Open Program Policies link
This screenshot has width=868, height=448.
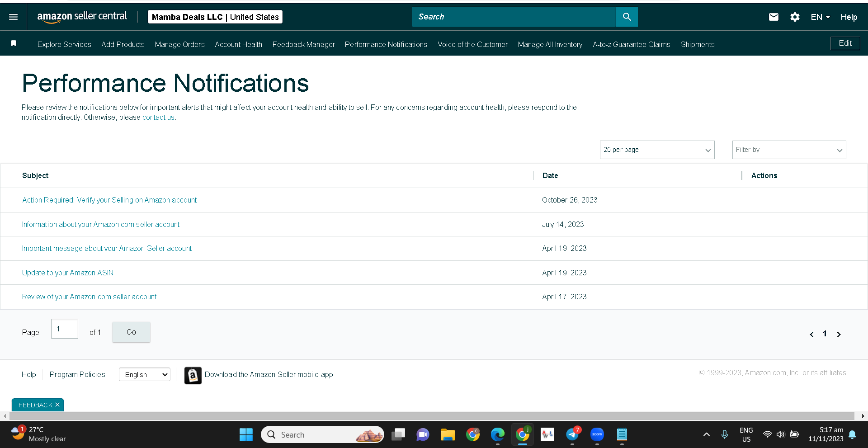[x=77, y=375]
